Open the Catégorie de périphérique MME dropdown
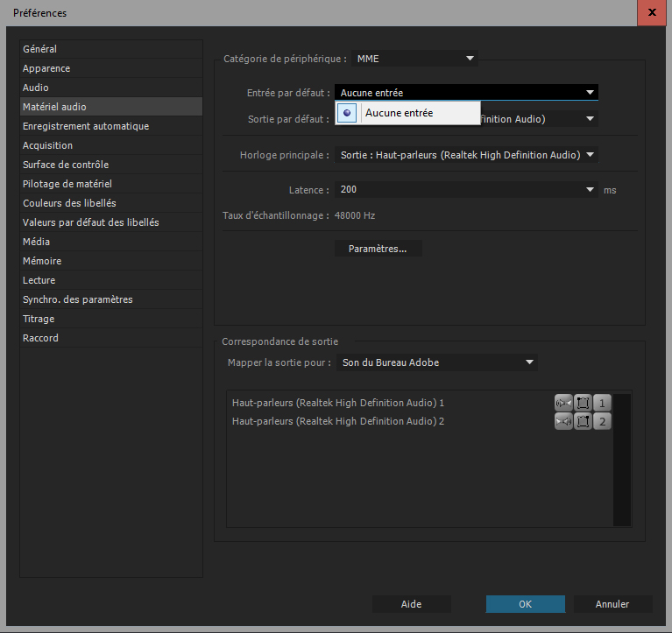 click(x=414, y=59)
